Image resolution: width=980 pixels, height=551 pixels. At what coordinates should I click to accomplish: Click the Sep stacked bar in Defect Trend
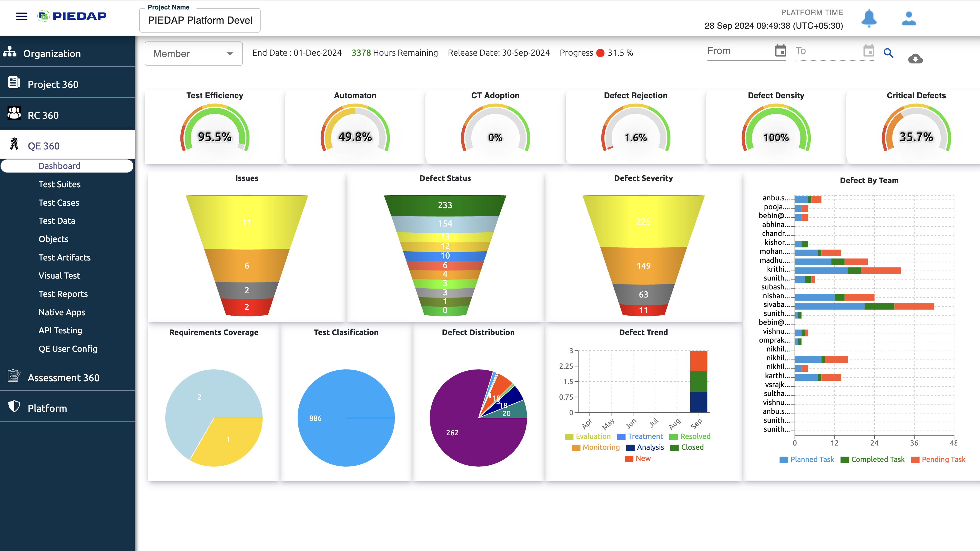(x=699, y=381)
